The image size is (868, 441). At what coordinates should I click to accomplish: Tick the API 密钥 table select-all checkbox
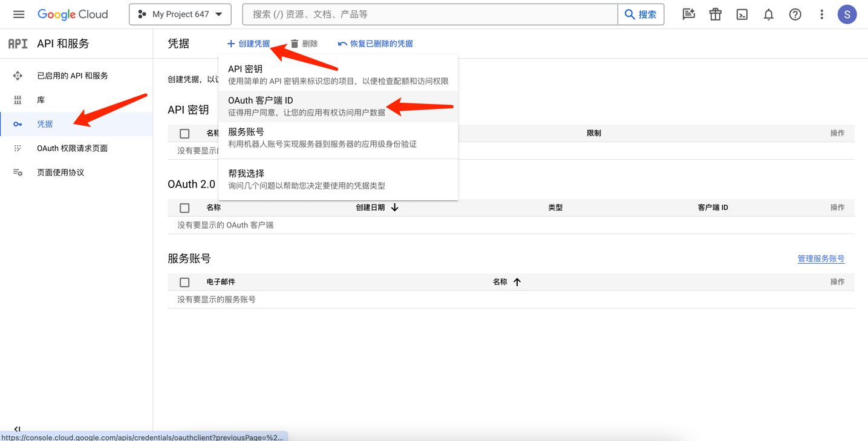click(184, 134)
